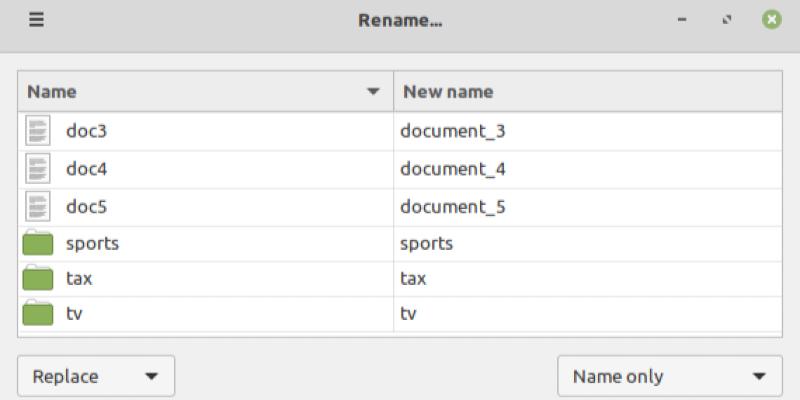
Task: Close the Rename dialog
Action: pyautogui.click(x=771, y=20)
